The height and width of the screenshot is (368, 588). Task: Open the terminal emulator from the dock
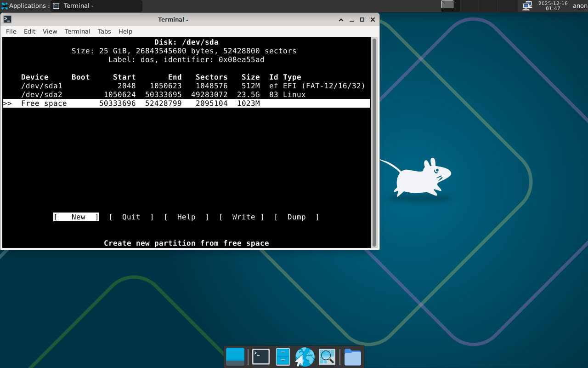260,357
